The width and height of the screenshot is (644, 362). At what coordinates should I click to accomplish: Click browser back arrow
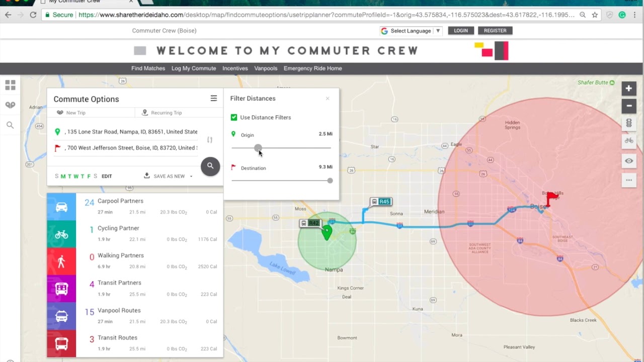click(x=8, y=15)
